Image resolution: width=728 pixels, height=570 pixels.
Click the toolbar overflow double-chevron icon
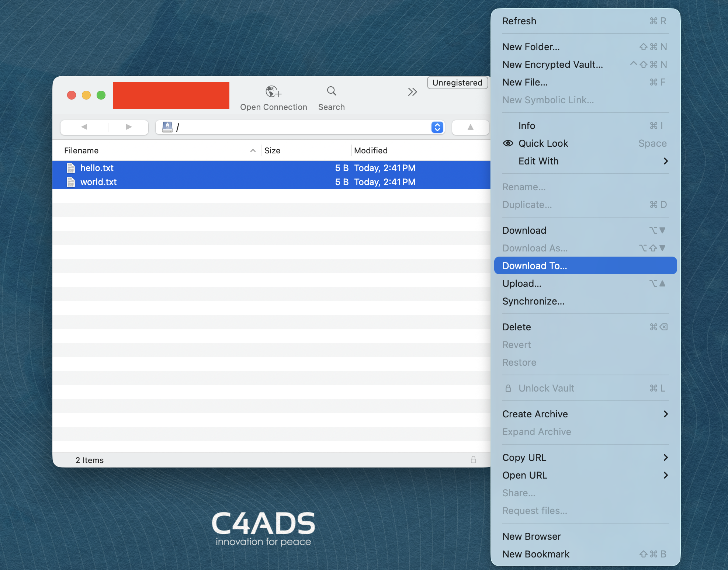tap(412, 92)
